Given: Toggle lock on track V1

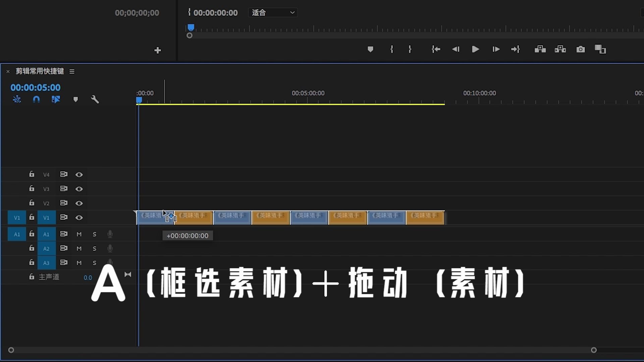Looking at the screenshot, I should click(32, 217).
